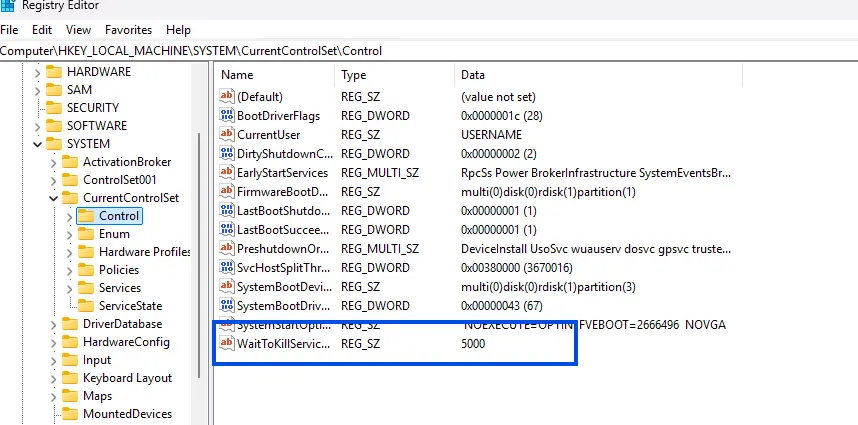Click the SvcHostSplitThreshold DWORD icon
Viewport: 858px width, 425px height.
click(227, 268)
